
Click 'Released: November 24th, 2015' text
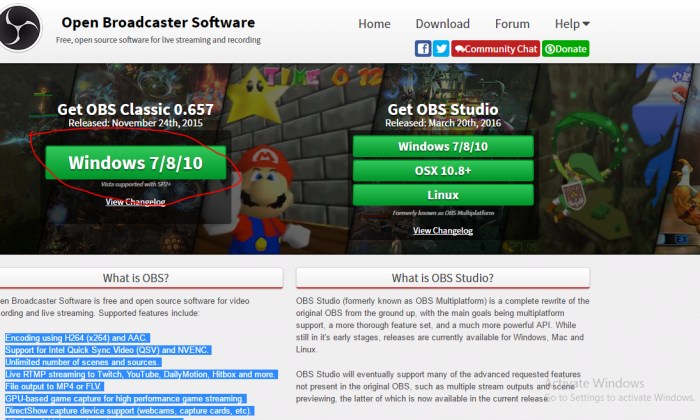(x=135, y=123)
